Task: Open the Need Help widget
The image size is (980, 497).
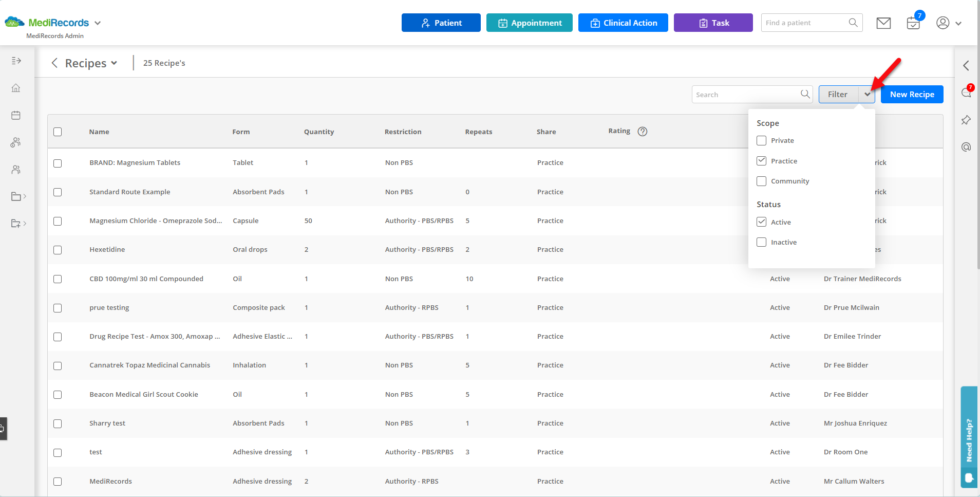Action: point(969,437)
